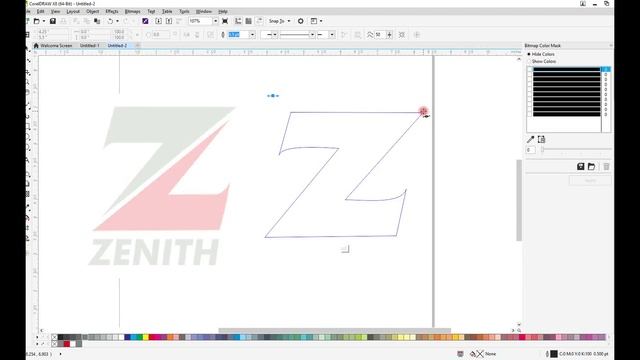Open the Window menu
The height and width of the screenshot is (360, 640).
pyautogui.click(x=204, y=11)
